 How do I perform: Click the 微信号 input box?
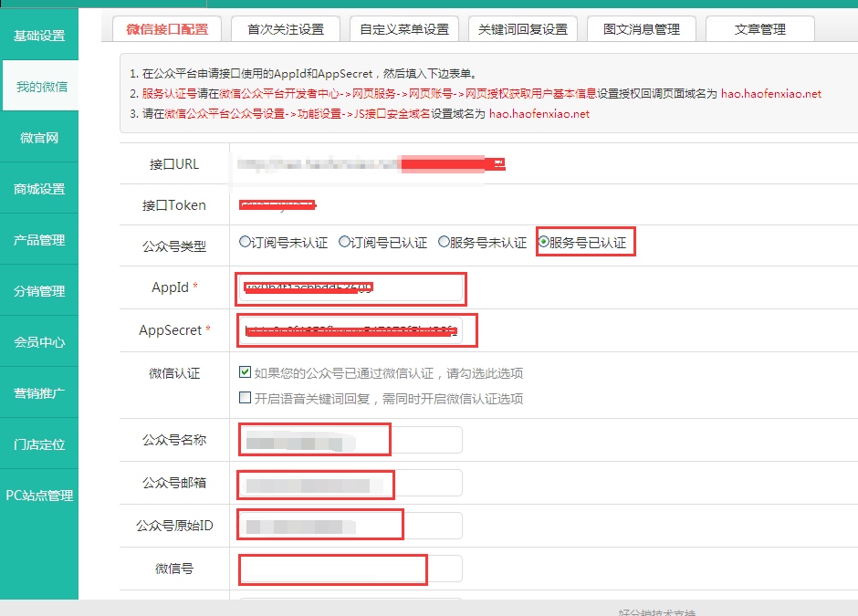(x=351, y=569)
